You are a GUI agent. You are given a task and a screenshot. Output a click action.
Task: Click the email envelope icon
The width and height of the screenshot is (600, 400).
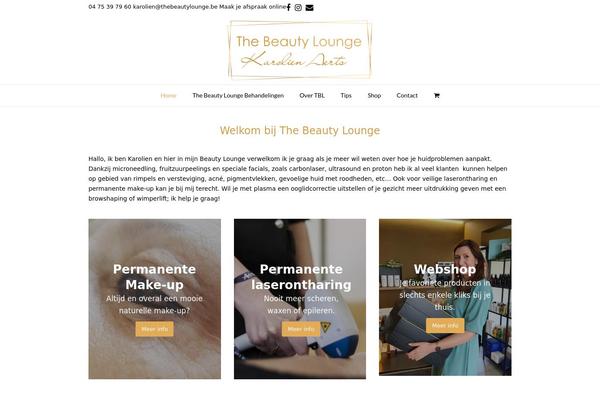[x=310, y=8]
